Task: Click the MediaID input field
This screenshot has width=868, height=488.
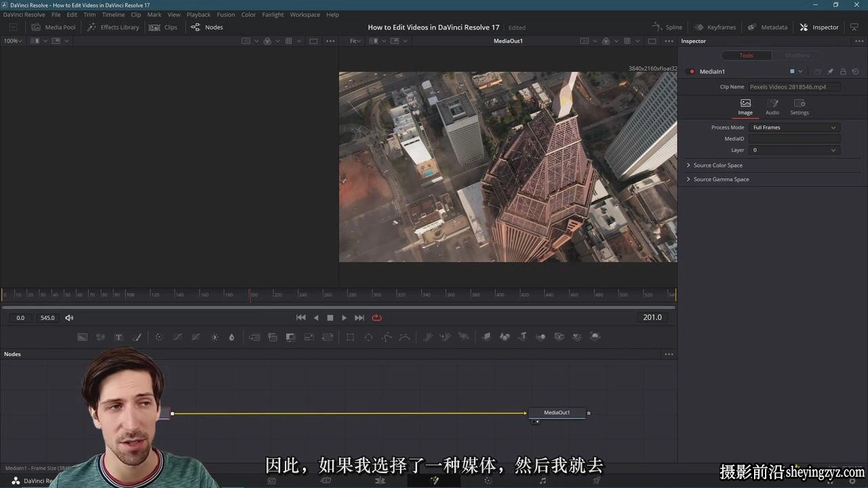Action: [x=794, y=139]
